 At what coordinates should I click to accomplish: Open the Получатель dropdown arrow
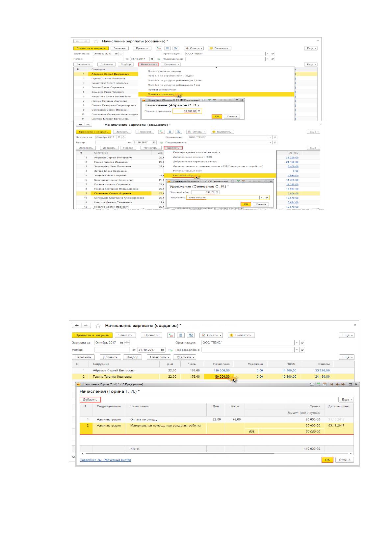point(262,198)
